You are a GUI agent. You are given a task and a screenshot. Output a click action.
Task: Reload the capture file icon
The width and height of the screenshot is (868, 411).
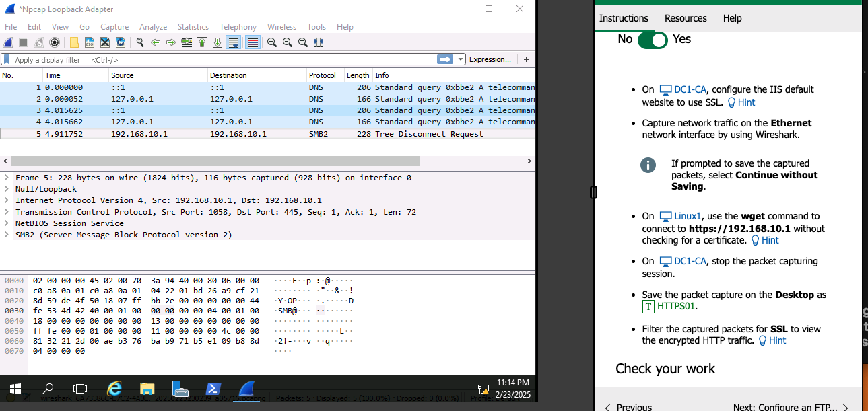[121, 42]
